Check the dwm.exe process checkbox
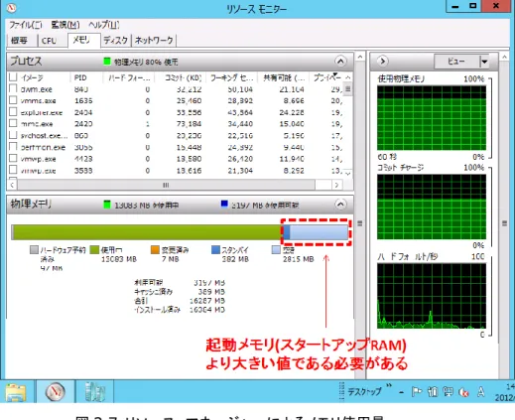The image size is (515, 420). (13, 88)
